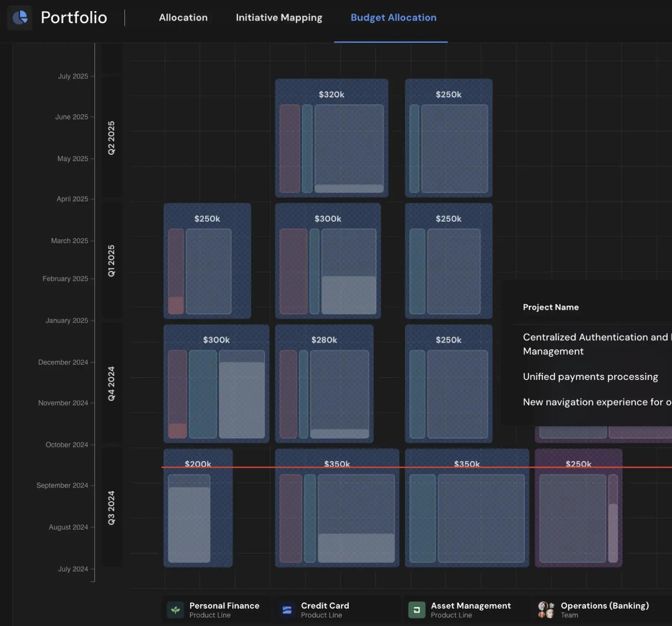Click the Personal Finance plant icon
This screenshot has width=672, height=626.
coord(175,610)
